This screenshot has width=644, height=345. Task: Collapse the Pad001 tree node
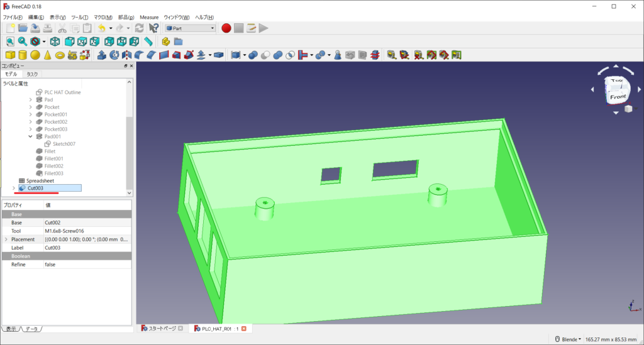(31, 136)
